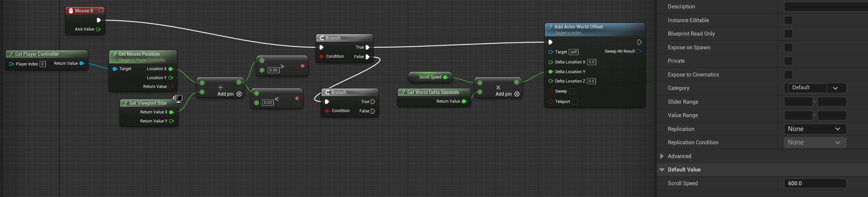
Task: Open the Replication Condition dropdown
Action: 816,143
